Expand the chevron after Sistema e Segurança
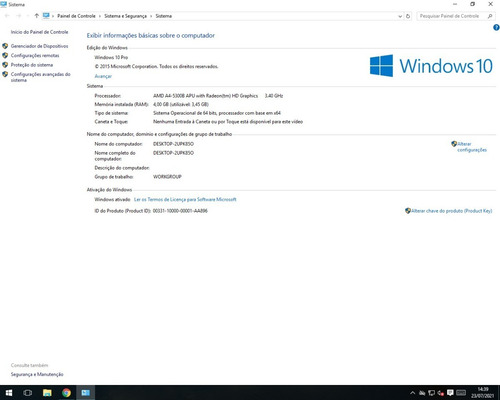The height and width of the screenshot is (400, 500). click(151, 16)
